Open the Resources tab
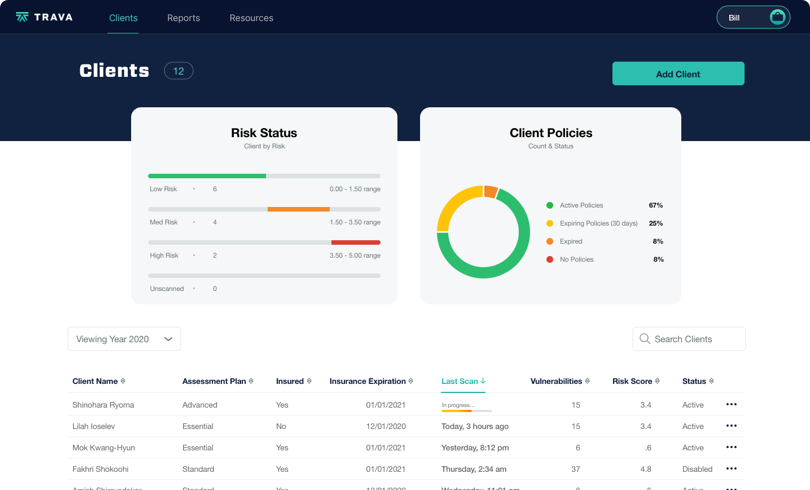 251,18
